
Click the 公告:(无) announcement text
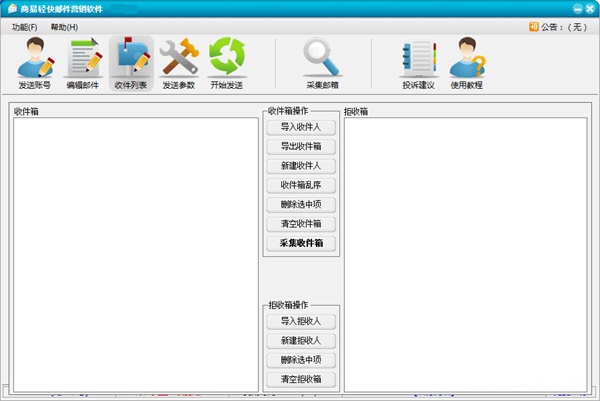564,27
